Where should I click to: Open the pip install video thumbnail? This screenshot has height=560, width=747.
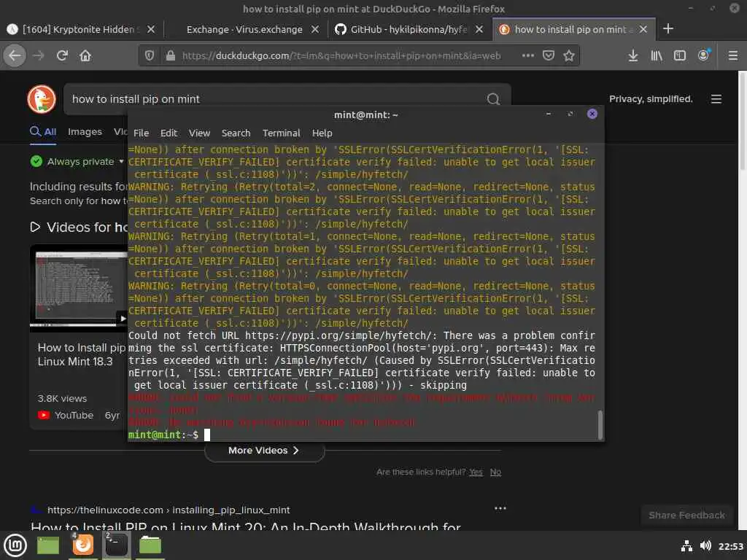click(x=79, y=287)
